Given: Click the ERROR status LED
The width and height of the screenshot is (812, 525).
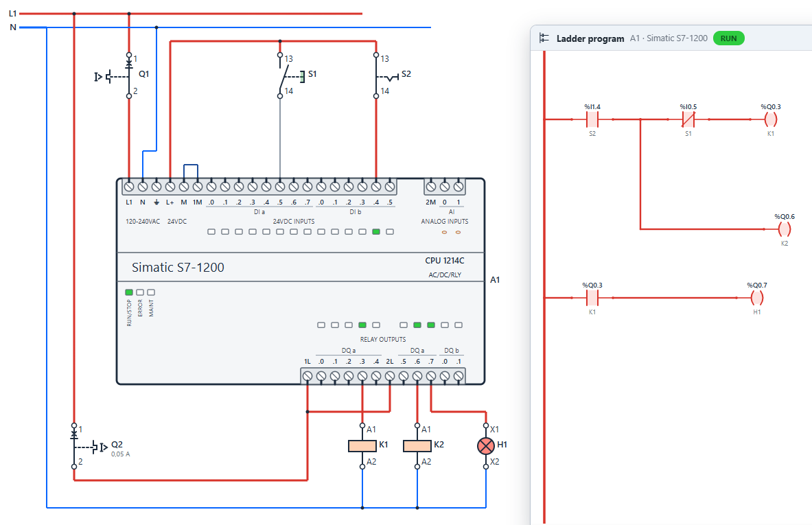Looking at the screenshot, I should (140, 292).
